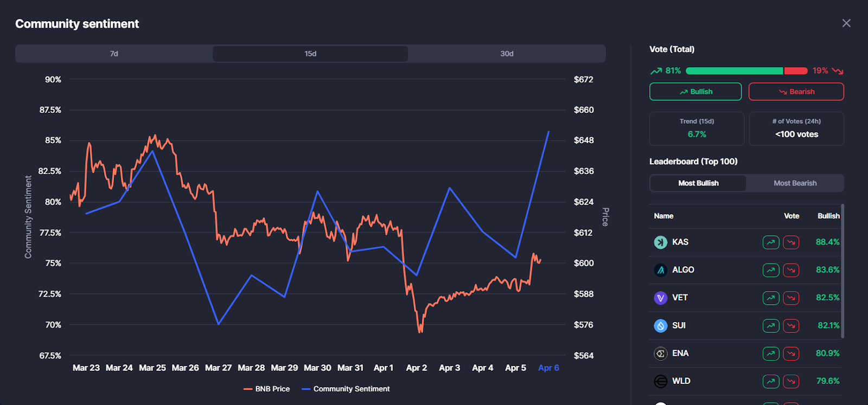Viewport: 868px width, 405px height.
Task: Vote bullish on WLD with green arrow
Action: 770,381
